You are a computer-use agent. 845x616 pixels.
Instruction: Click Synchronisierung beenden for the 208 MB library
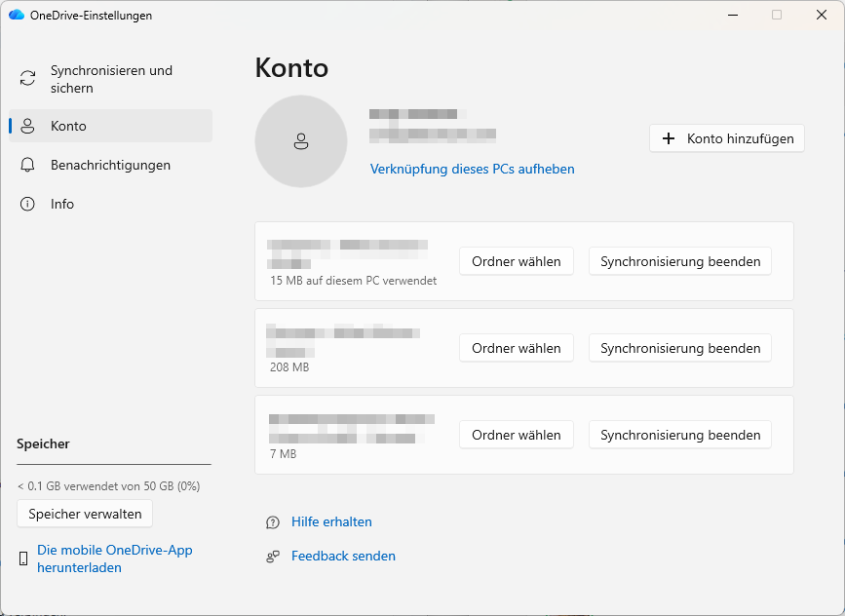[680, 348]
